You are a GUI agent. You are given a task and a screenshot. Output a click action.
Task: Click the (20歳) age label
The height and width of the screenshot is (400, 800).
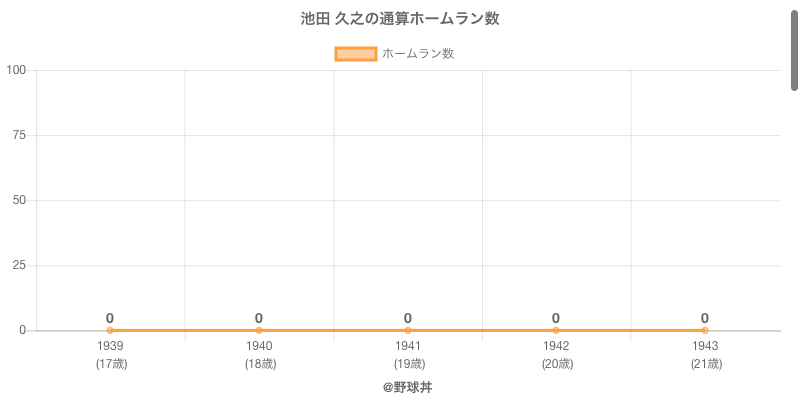557,364
